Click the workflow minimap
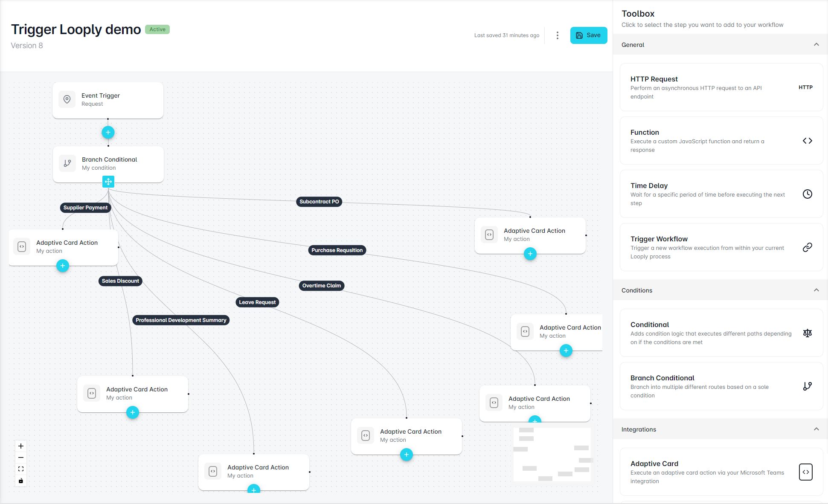The width and height of the screenshot is (828, 504). click(552, 455)
